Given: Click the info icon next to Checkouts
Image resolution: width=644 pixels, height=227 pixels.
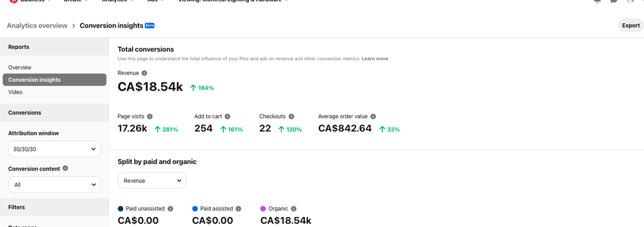Looking at the screenshot, I should [x=291, y=116].
